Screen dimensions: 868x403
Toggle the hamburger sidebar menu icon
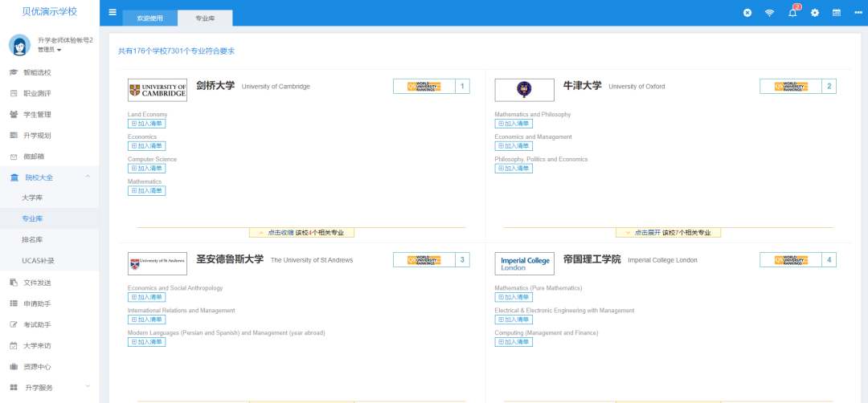click(113, 12)
